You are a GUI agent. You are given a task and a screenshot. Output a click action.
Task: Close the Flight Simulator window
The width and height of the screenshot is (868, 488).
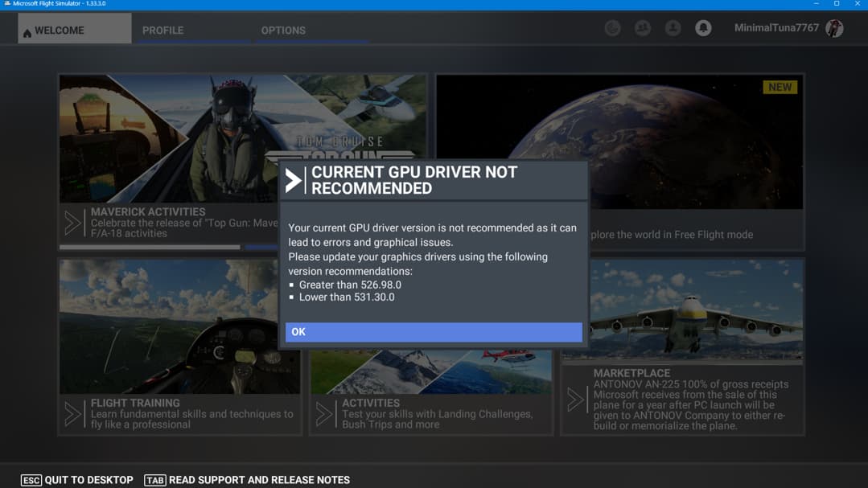click(x=857, y=3)
